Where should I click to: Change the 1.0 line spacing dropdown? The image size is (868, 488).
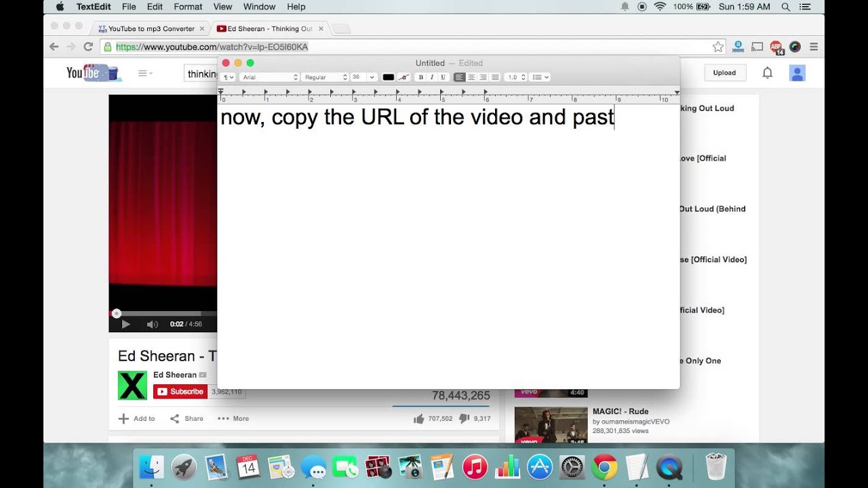tap(516, 77)
